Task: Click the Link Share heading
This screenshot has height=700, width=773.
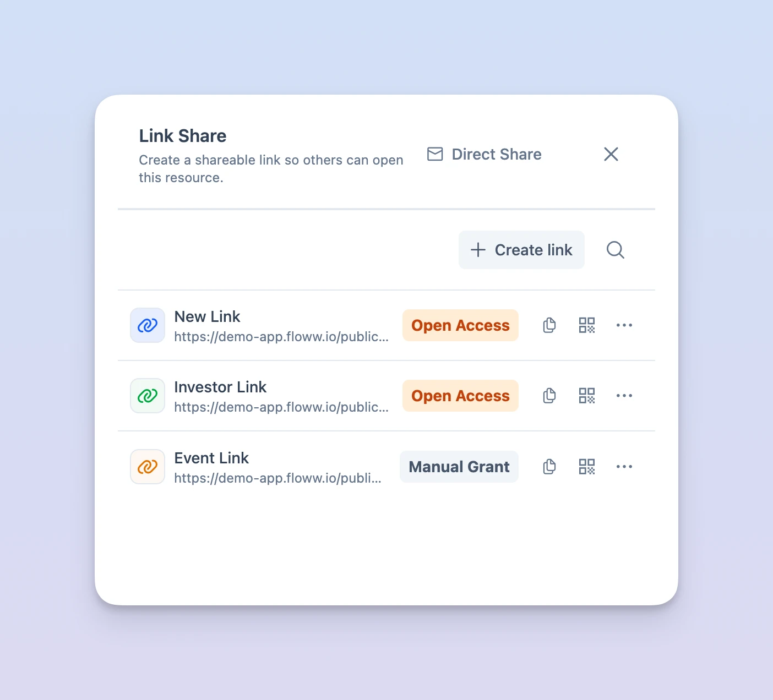Action: (183, 136)
